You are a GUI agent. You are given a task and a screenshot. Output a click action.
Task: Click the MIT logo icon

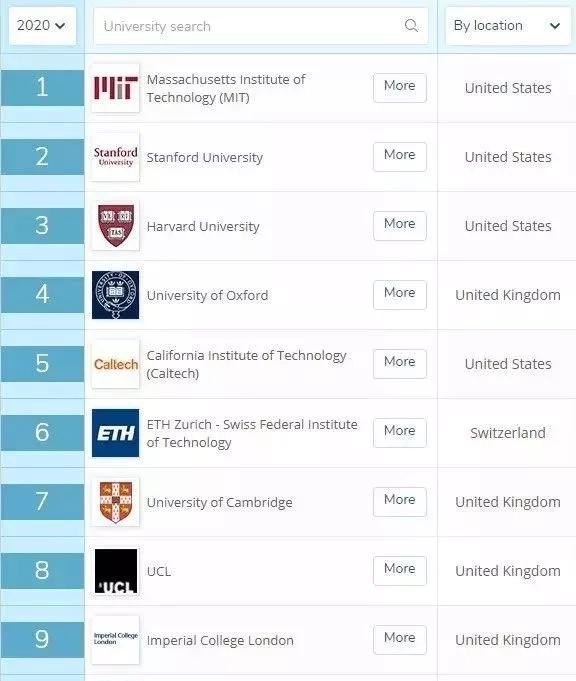(x=116, y=88)
